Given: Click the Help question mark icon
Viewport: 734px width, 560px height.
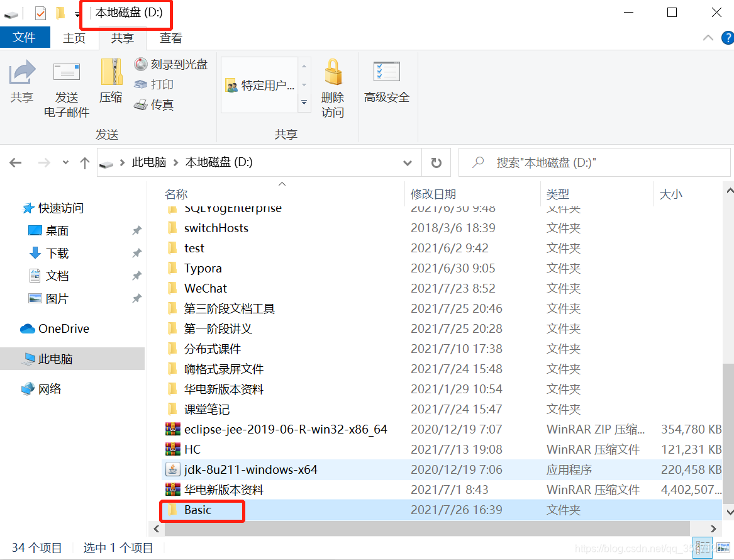Looking at the screenshot, I should pyautogui.click(x=728, y=38).
